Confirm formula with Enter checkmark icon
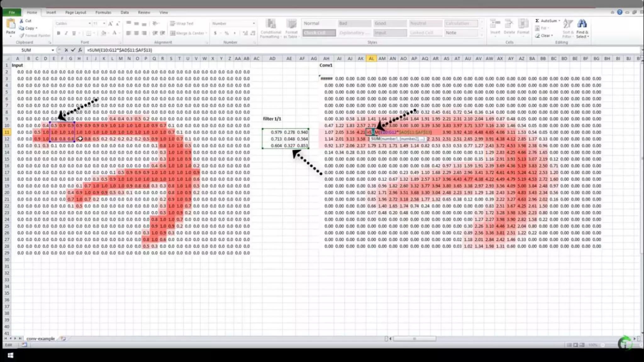 (73, 50)
